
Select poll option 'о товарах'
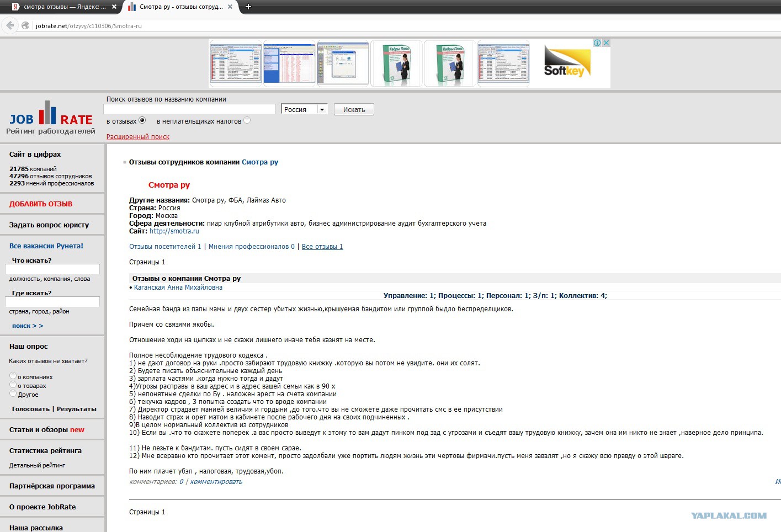coord(13,385)
